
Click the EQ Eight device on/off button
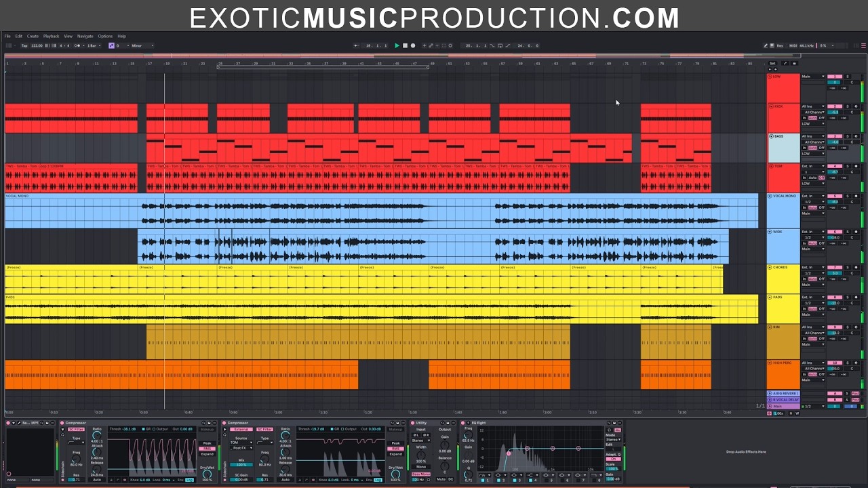pyautogui.click(x=462, y=423)
